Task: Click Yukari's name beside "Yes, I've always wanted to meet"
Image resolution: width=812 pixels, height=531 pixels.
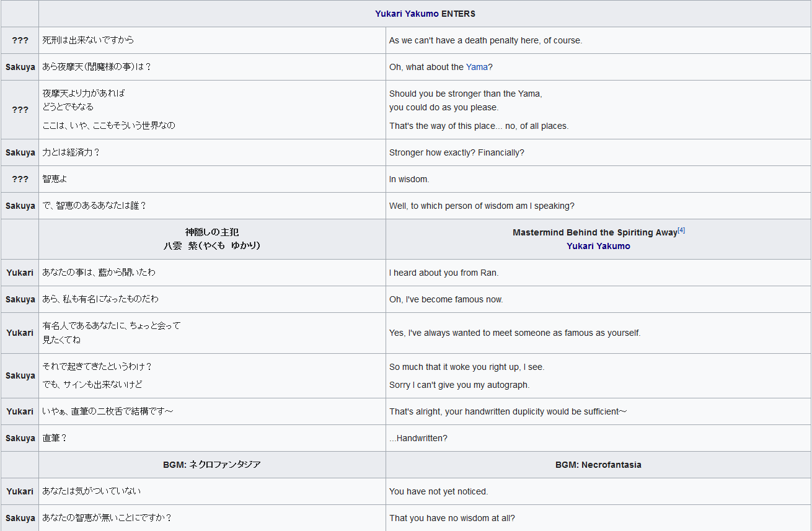Action: tap(20, 333)
